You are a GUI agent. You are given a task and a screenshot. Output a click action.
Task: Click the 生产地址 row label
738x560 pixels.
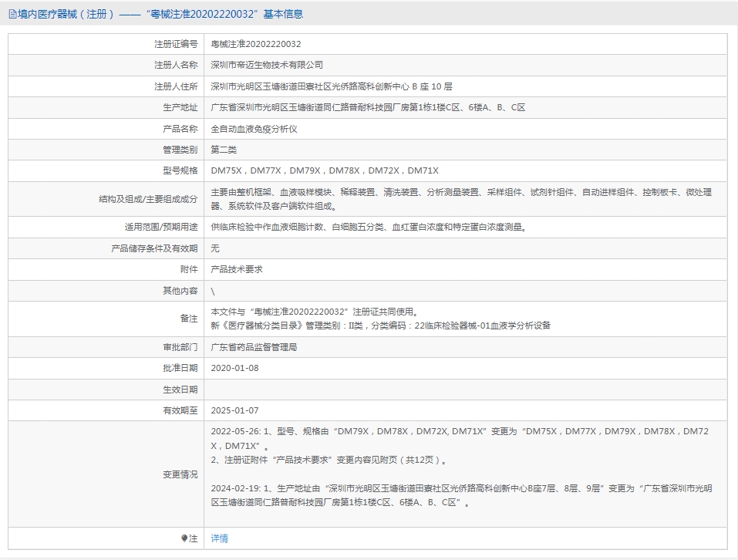(x=180, y=107)
